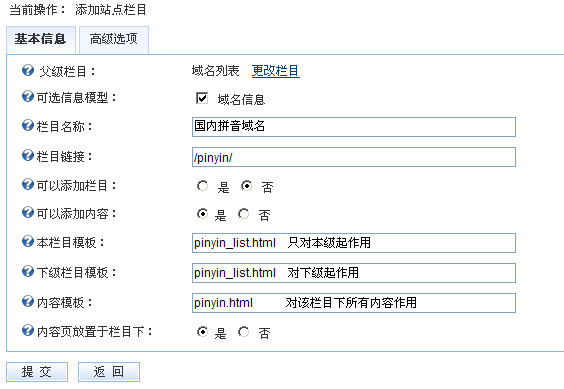The height and width of the screenshot is (389, 564).
Task: Open help icon next to 栏目名称
Action: click(x=28, y=125)
